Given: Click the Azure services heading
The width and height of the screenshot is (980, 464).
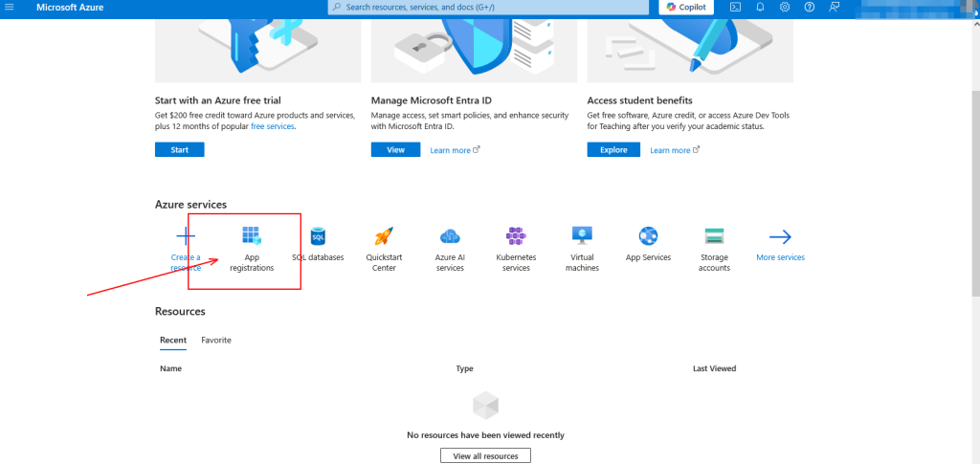Looking at the screenshot, I should tap(190, 205).
